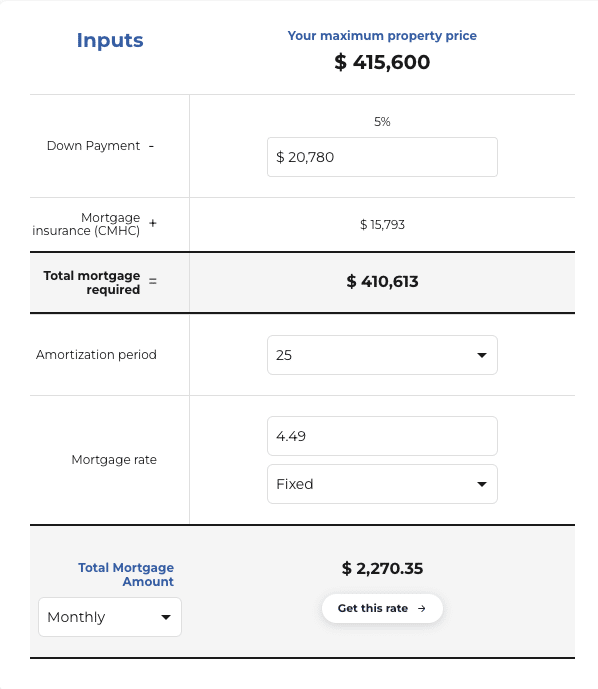
Task: Click the Amortization period dropdown arrow
Action: pyautogui.click(x=482, y=355)
